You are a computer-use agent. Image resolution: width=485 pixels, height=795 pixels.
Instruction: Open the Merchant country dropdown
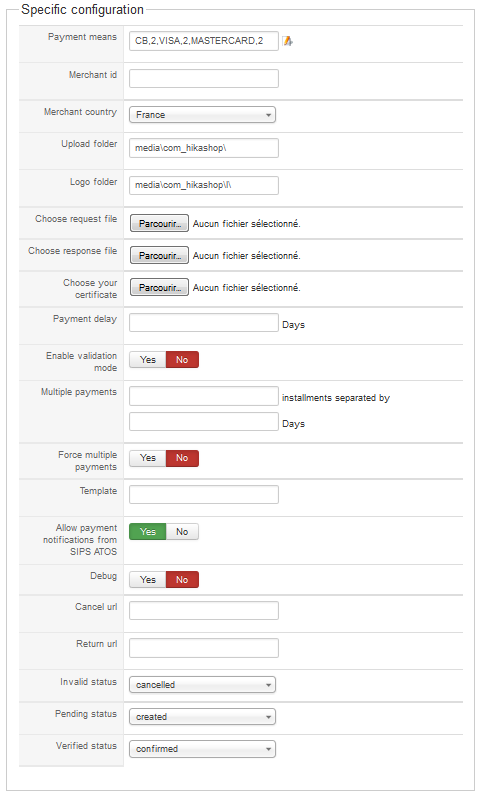[202, 115]
